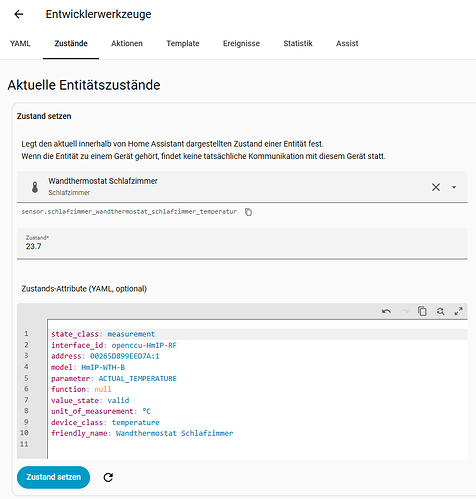The height and width of the screenshot is (499, 476).
Task: Go back using the arrow icon
Action: [x=19, y=14]
